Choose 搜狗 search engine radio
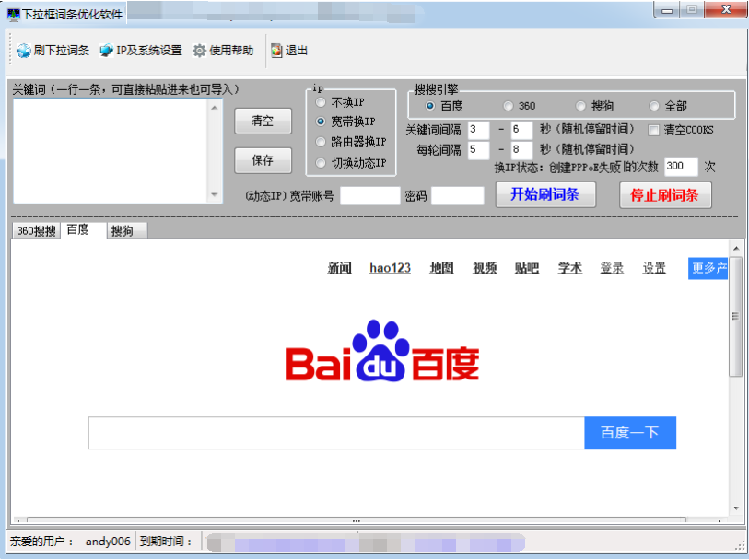Screen dimensions: 749x560 click(x=580, y=106)
